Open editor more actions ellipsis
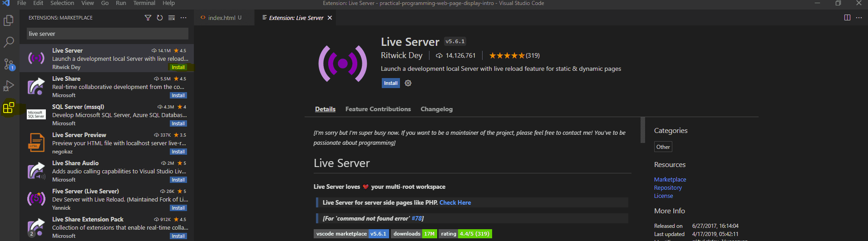Viewport: 868px width, 241px height. point(859,18)
